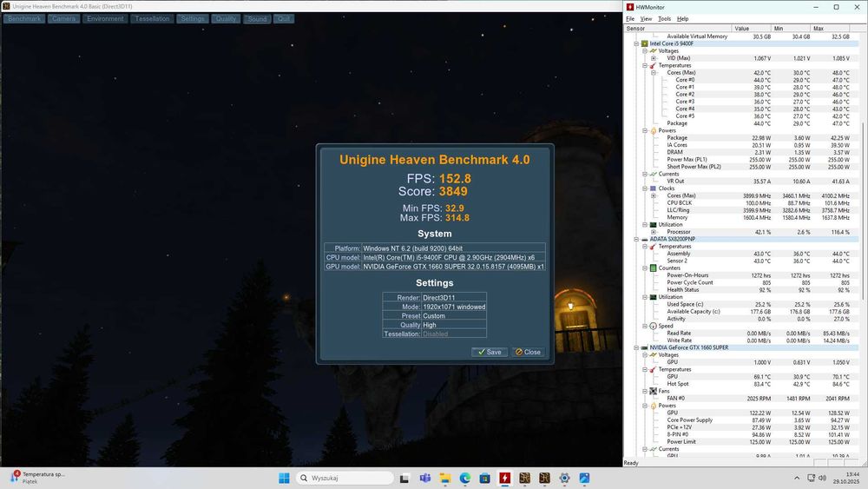Open the Windows Start menu
The width and height of the screenshot is (868, 489).
click(x=284, y=478)
